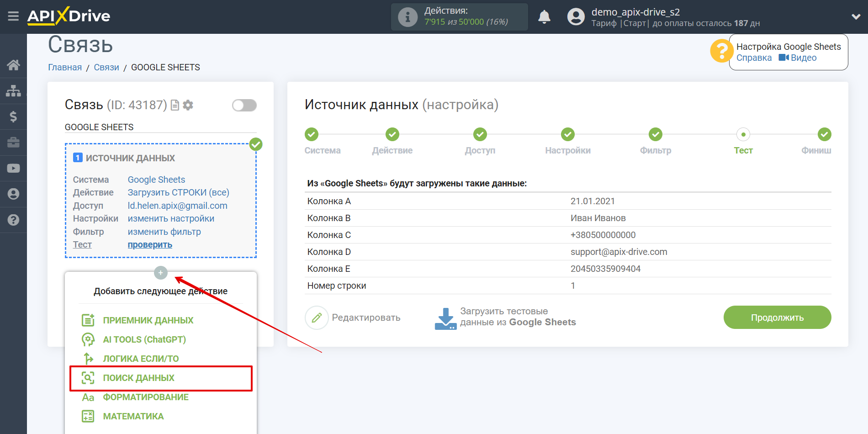
Task: Open the billing dollar icon in sidebar
Action: tap(13, 116)
